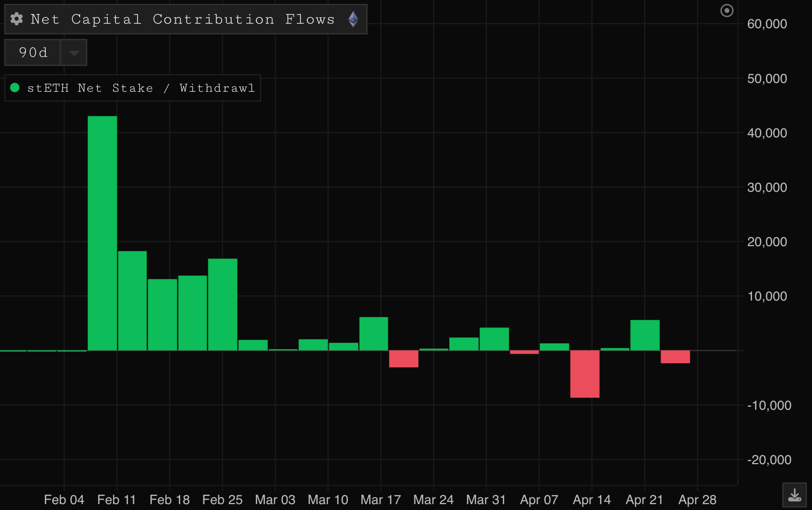Click the green bar at Mar 31

[x=494, y=339]
